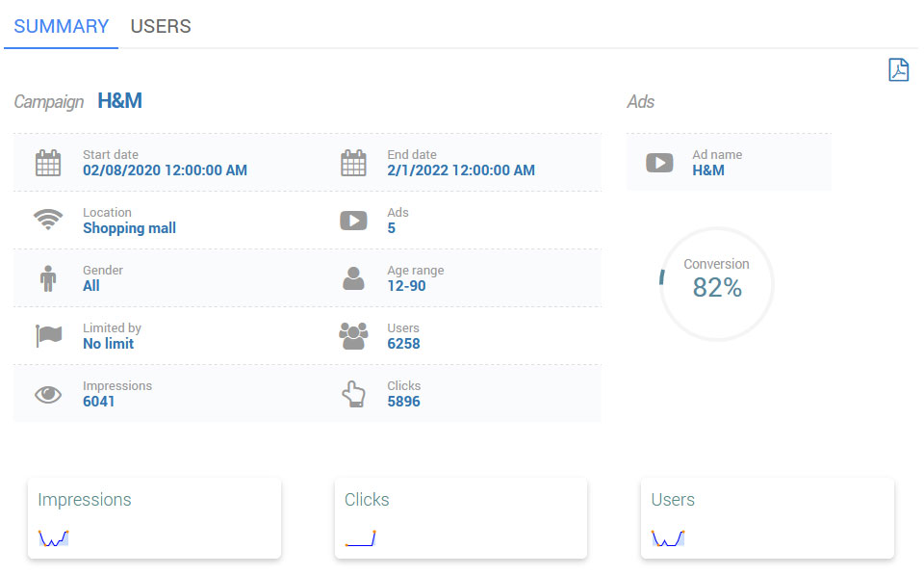924x575 pixels.
Task: Click the Limited by flag icon
Action: (48, 336)
